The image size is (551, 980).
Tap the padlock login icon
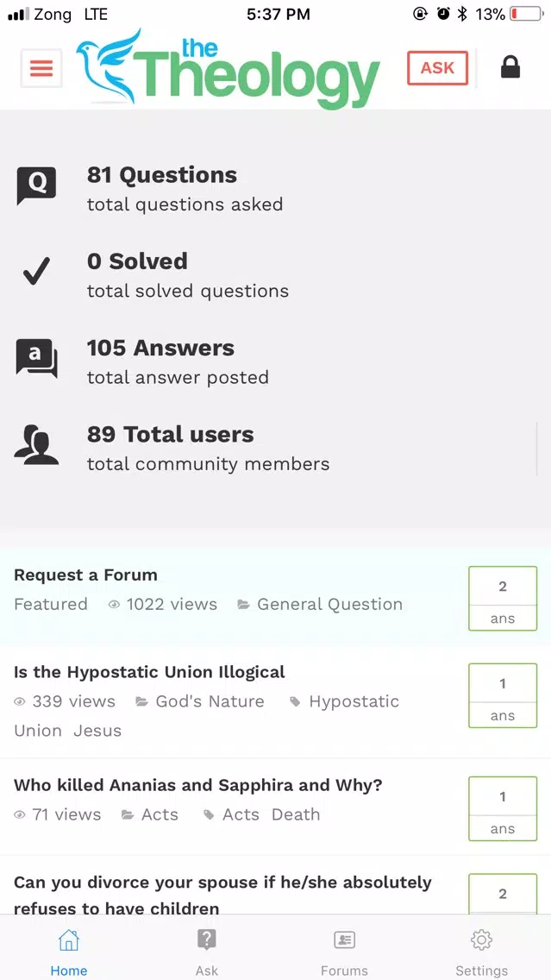(510, 67)
